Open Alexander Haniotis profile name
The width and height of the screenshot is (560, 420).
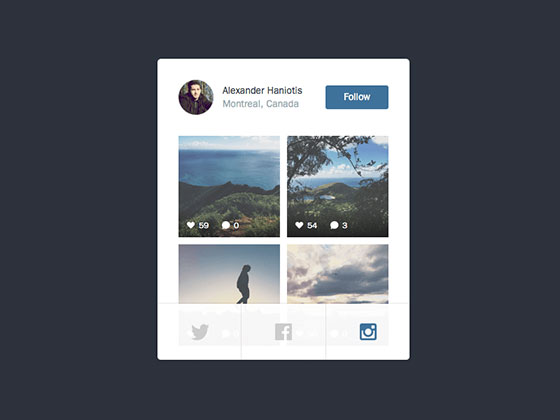(x=262, y=90)
